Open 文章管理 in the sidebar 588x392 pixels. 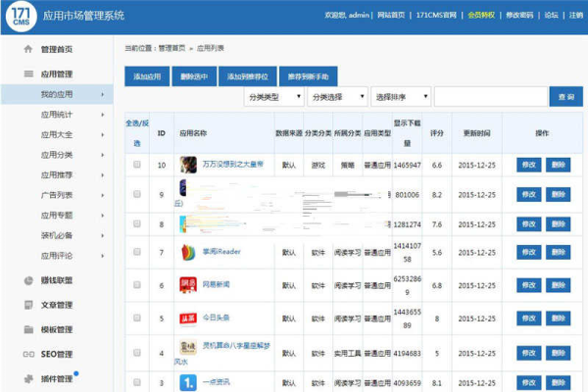tap(57, 305)
